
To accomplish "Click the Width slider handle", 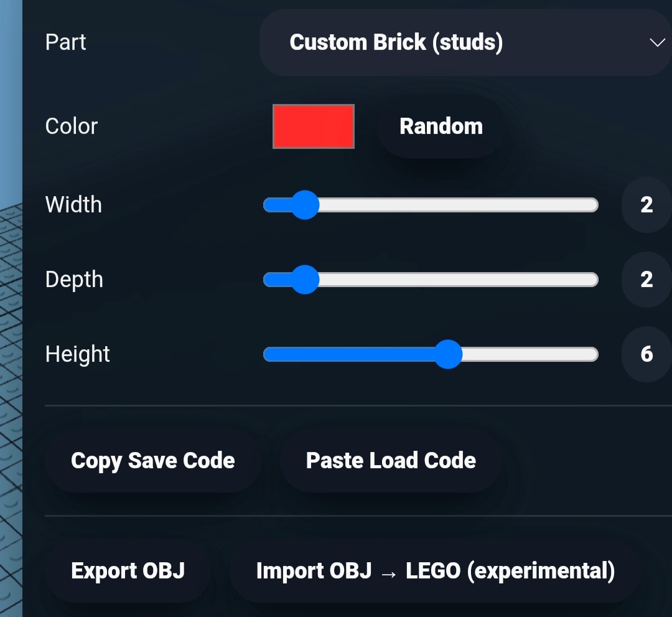I will [x=305, y=205].
